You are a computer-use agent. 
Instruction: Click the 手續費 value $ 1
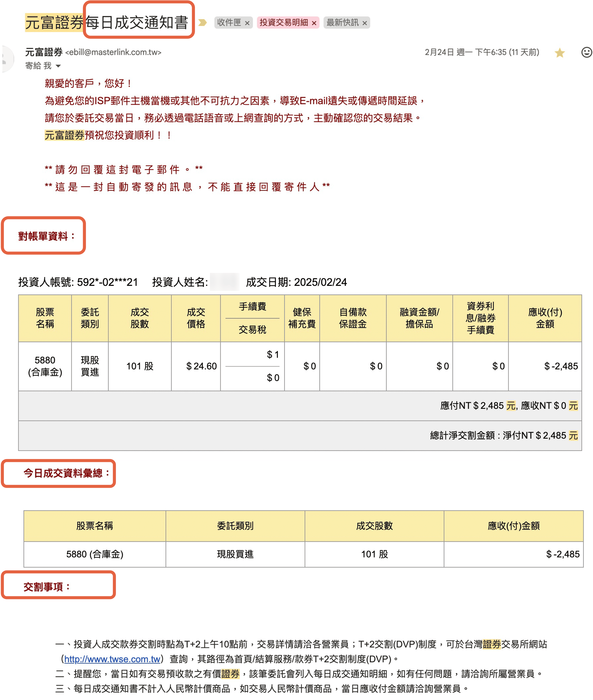(x=273, y=354)
